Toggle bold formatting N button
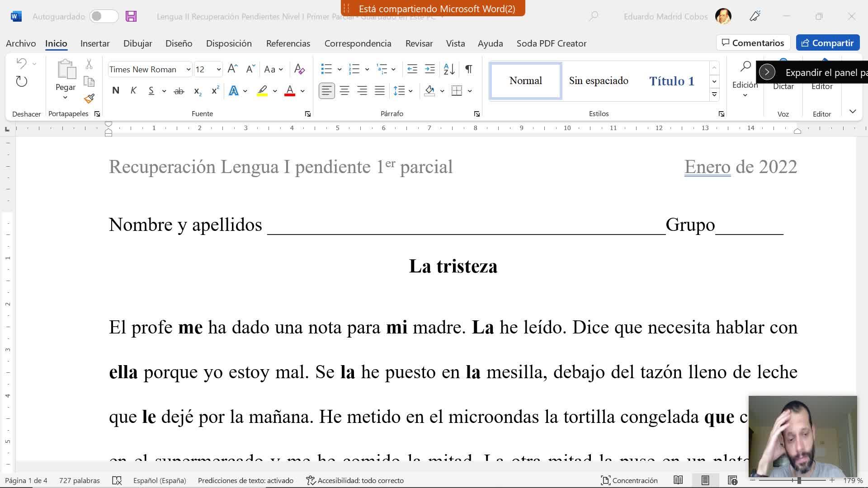Image resolution: width=868 pixels, height=488 pixels. pyautogui.click(x=116, y=91)
